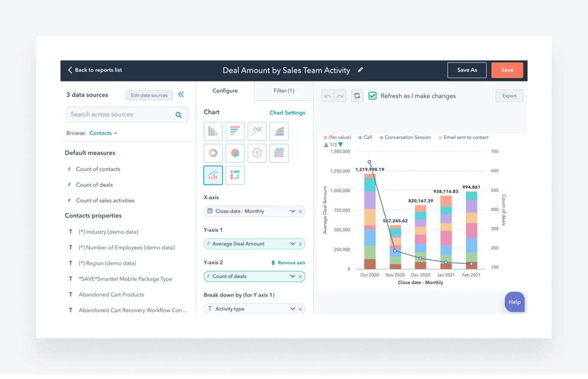Click the pencil icon to rename report
The width and height of the screenshot is (588, 379).
(361, 70)
